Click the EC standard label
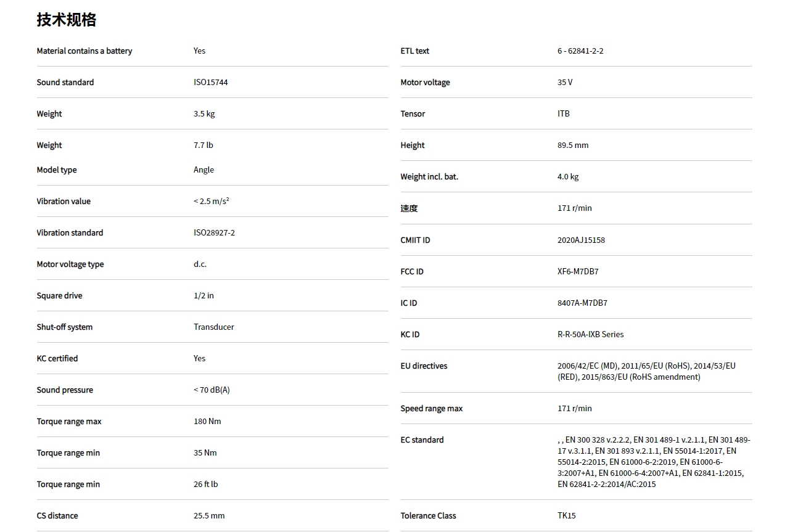The image size is (798, 532). tap(422, 440)
